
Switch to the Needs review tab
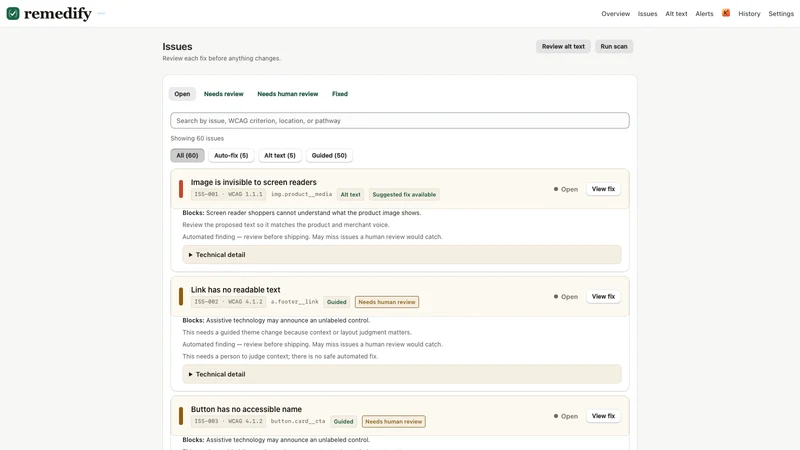pyautogui.click(x=223, y=94)
